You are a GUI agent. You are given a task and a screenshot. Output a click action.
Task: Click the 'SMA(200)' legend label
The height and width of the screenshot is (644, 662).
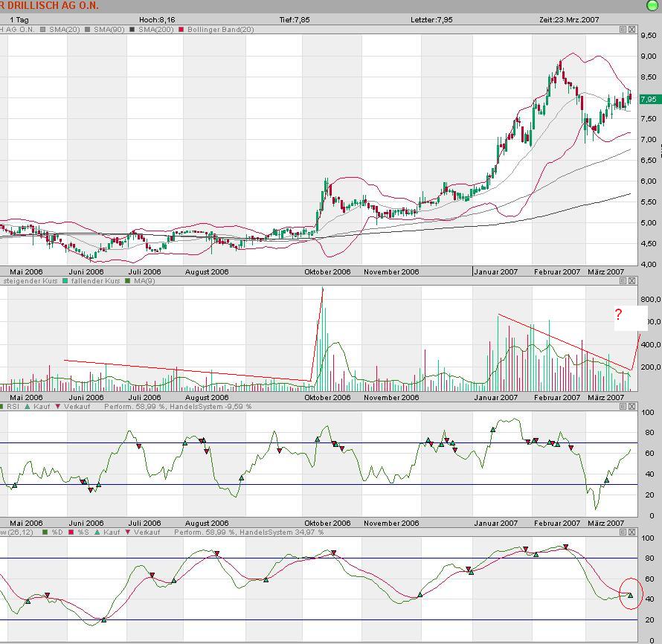(x=155, y=30)
